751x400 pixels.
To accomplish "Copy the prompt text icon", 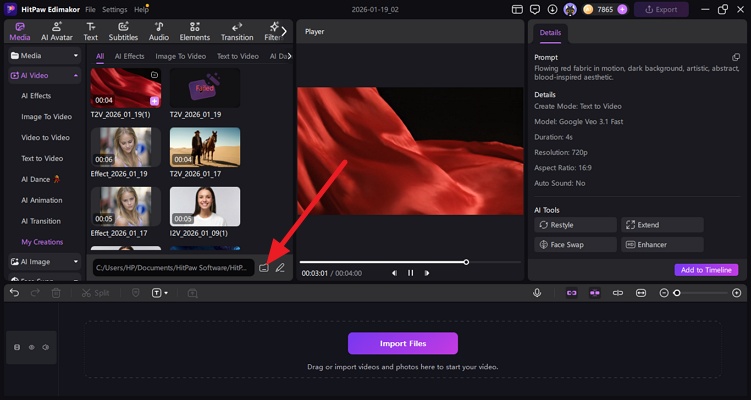I will (x=736, y=57).
